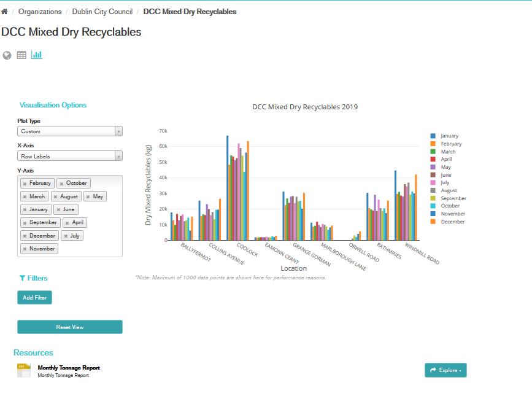Remove February tag from Y-Axis

coord(25,184)
